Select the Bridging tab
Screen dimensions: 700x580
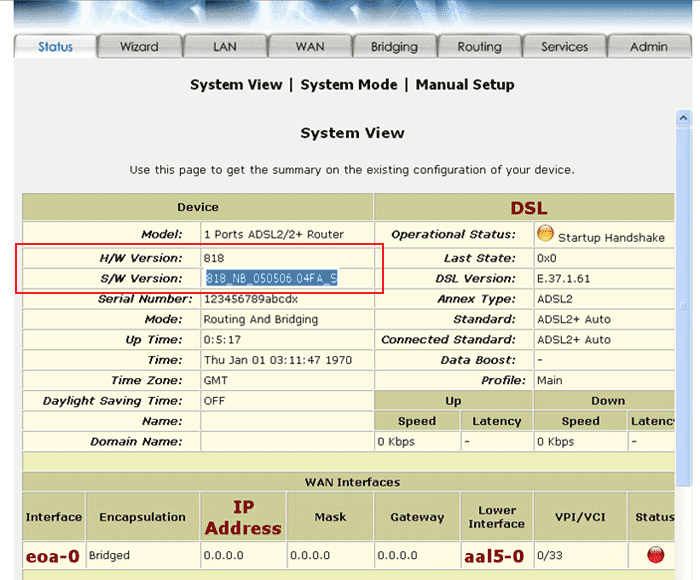[394, 47]
